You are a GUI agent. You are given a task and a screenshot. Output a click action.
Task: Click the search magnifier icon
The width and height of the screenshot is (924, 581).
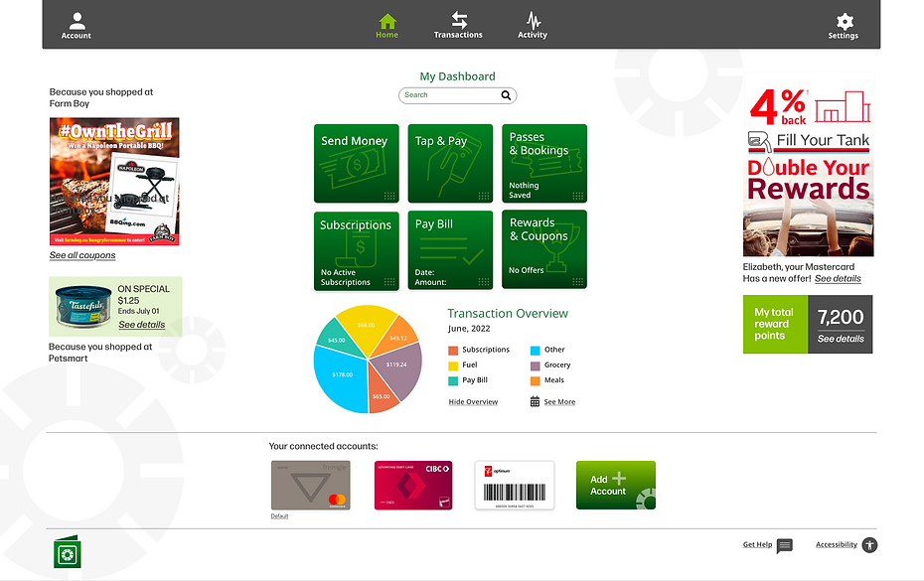coord(506,95)
